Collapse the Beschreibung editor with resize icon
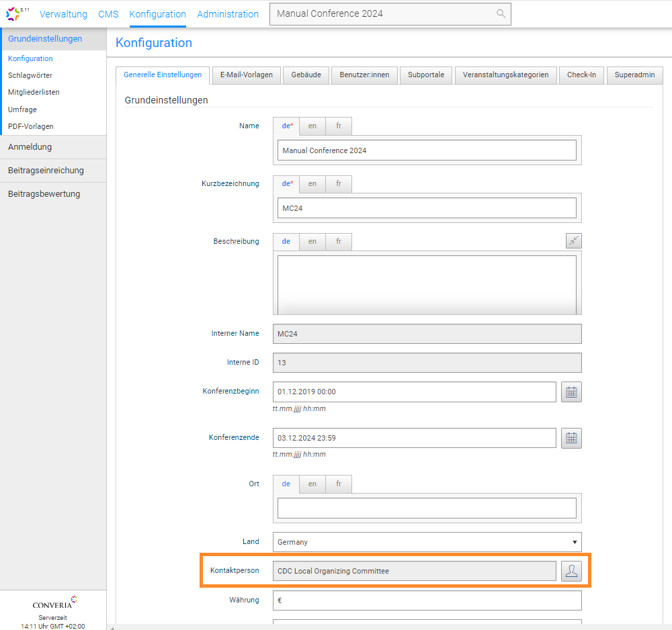 pos(573,240)
